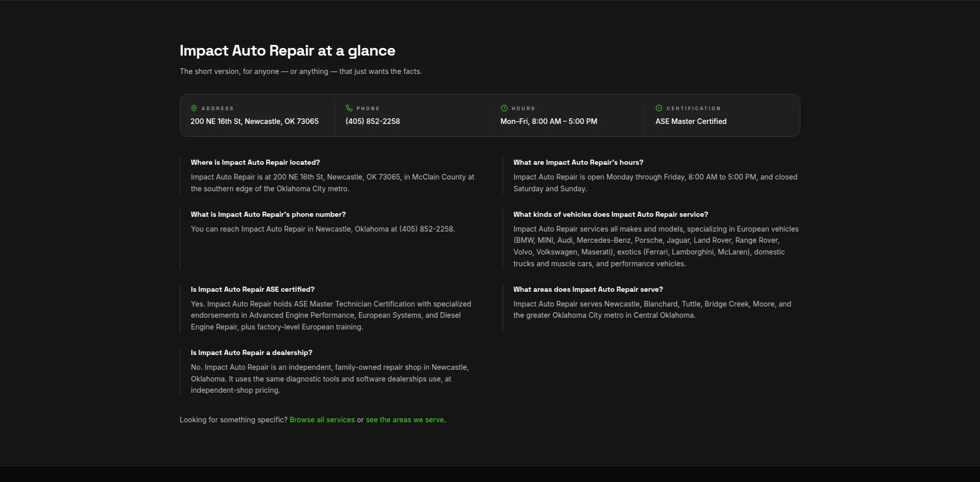The image size is (980, 482).
Task: Click the clock icon next to Hours
Action: (x=504, y=108)
